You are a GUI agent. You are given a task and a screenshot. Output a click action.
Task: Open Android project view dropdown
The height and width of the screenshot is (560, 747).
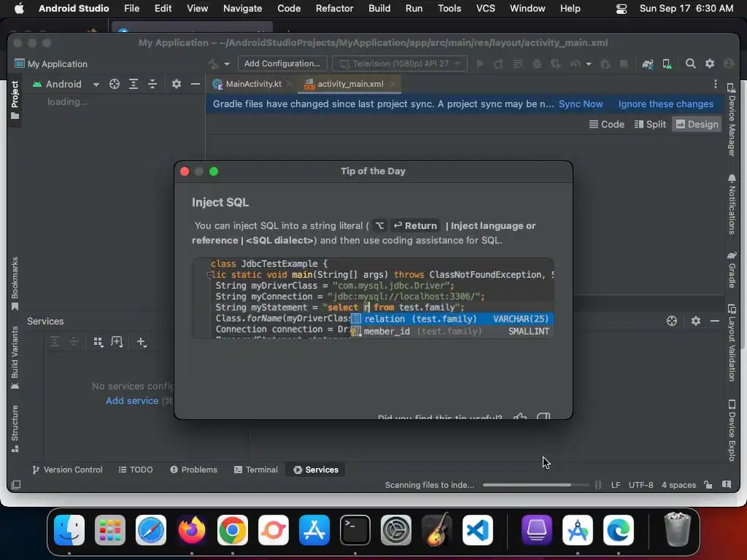tap(66, 85)
